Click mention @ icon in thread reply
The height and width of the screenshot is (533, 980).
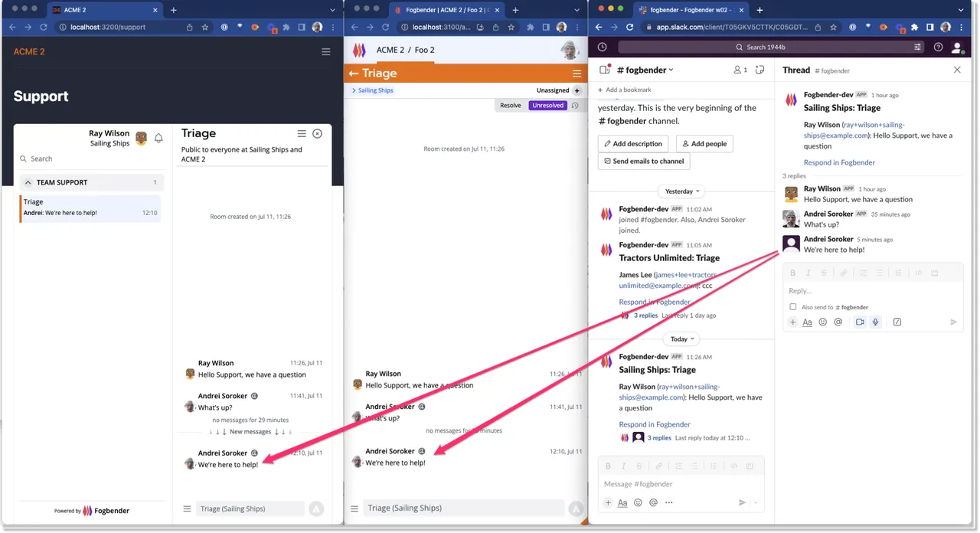(x=838, y=322)
